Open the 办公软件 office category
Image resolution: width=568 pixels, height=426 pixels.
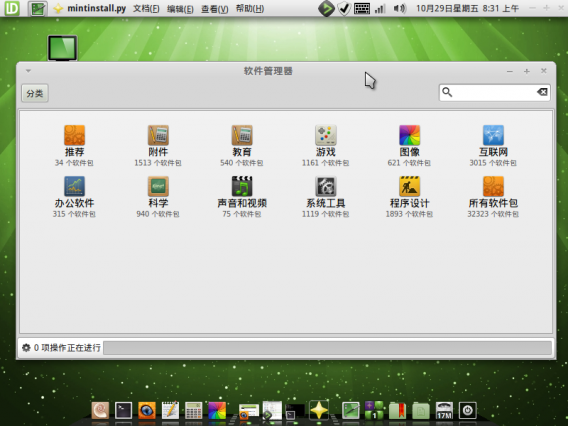(x=74, y=197)
